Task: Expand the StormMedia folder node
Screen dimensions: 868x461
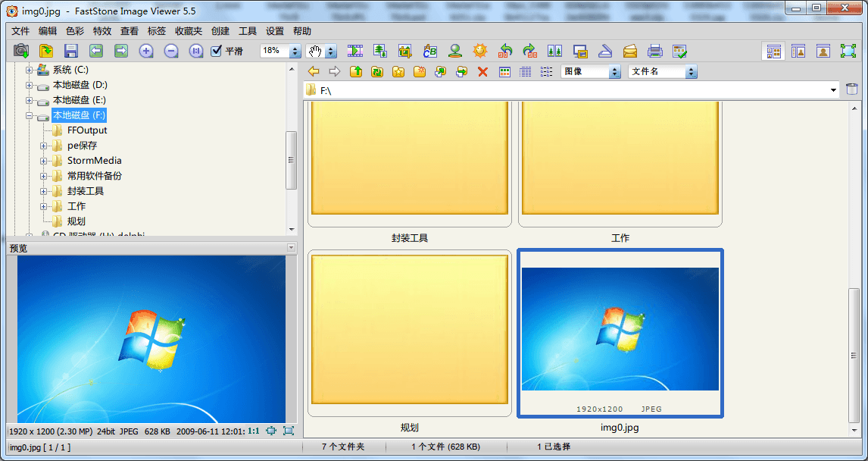Action: [x=44, y=161]
